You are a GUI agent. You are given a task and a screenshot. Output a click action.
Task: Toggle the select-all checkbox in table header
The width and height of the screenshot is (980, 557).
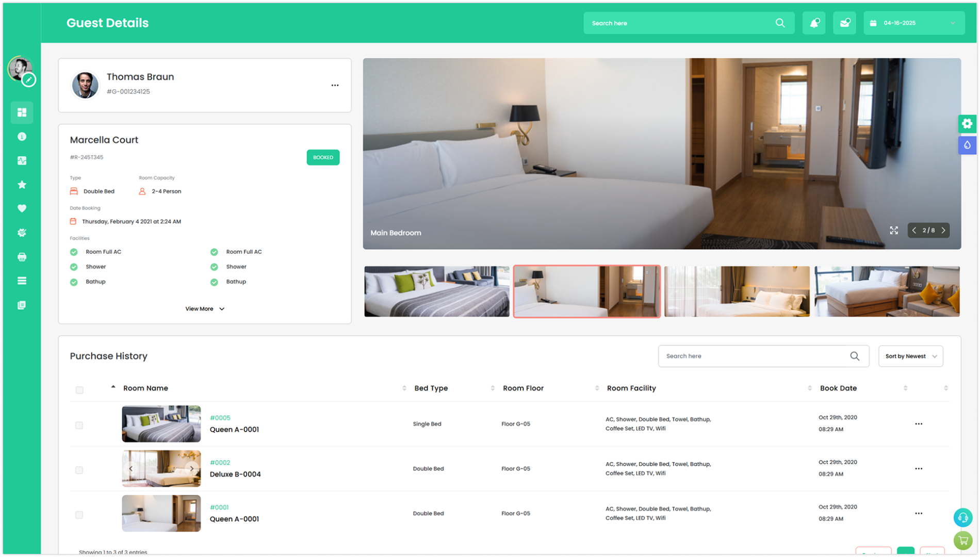[79, 390]
